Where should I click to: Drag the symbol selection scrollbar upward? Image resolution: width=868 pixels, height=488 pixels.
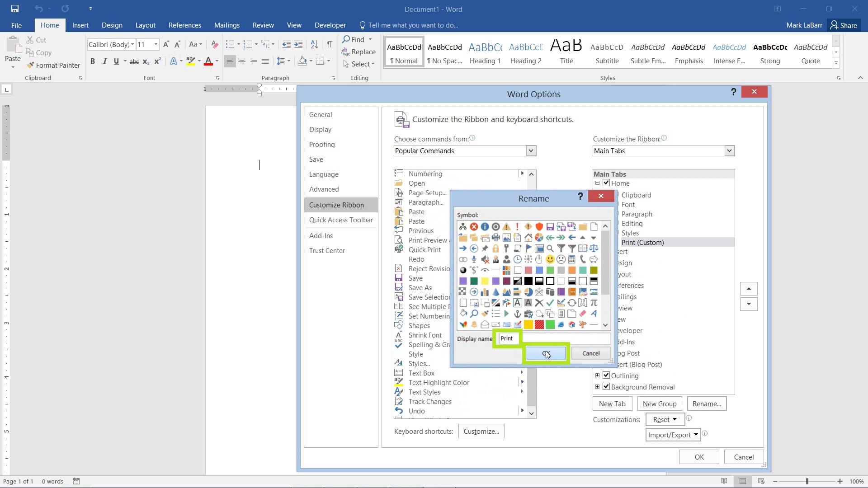pyautogui.click(x=605, y=225)
